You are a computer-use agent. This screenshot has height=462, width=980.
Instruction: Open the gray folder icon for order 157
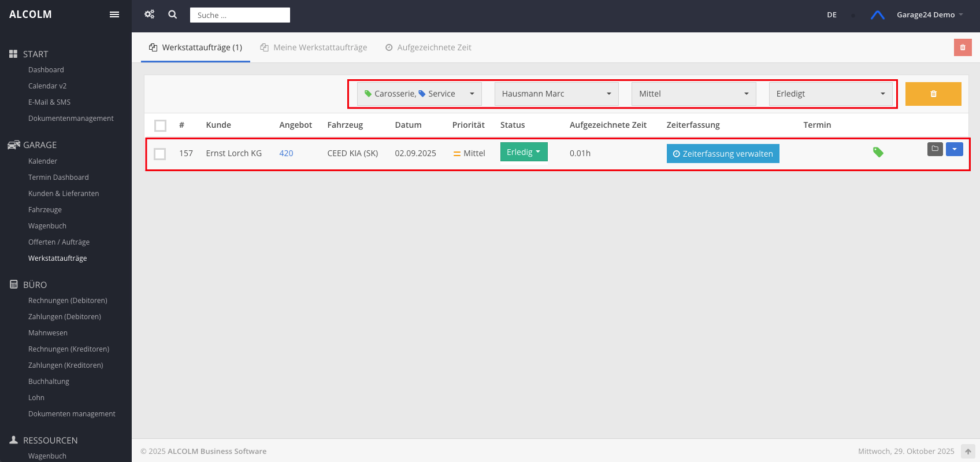[x=934, y=149]
